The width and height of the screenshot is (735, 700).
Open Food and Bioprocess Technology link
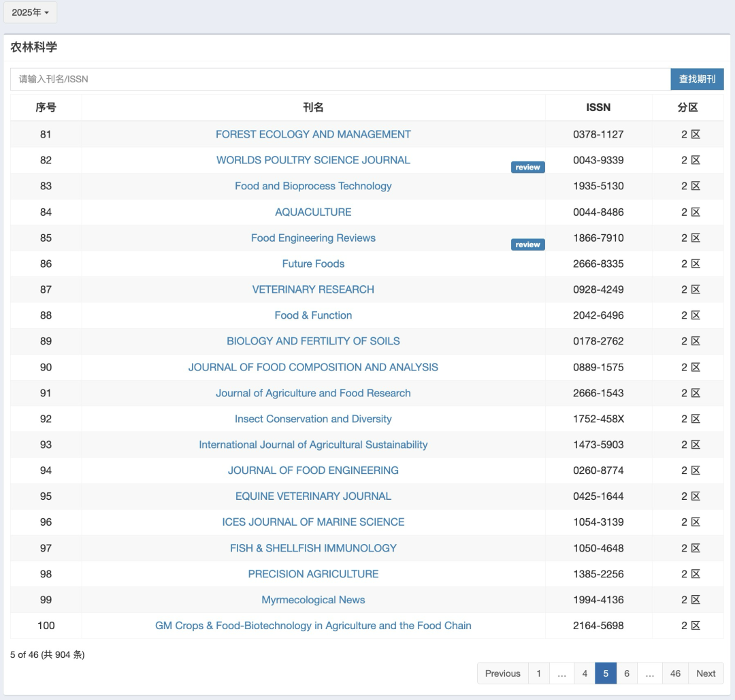pos(313,186)
